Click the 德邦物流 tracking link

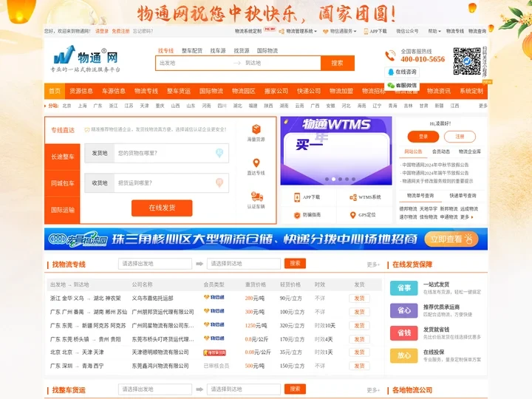click(408, 209)
